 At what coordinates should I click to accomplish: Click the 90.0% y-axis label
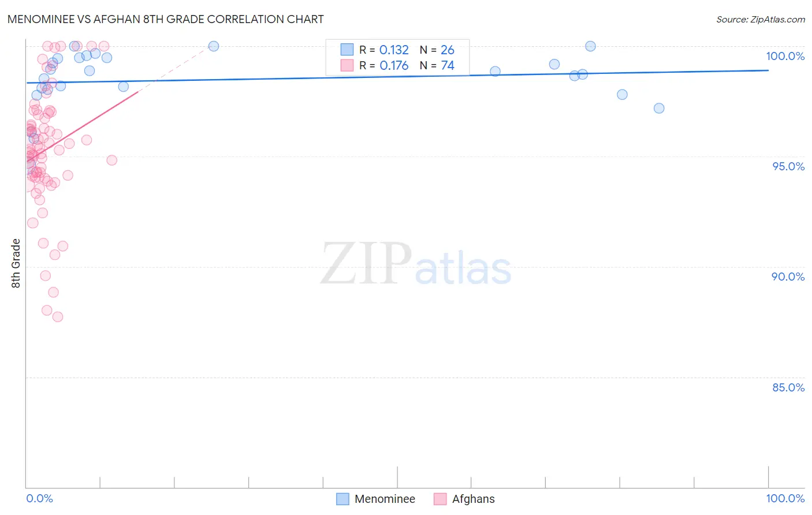click(x=788, y=277)
